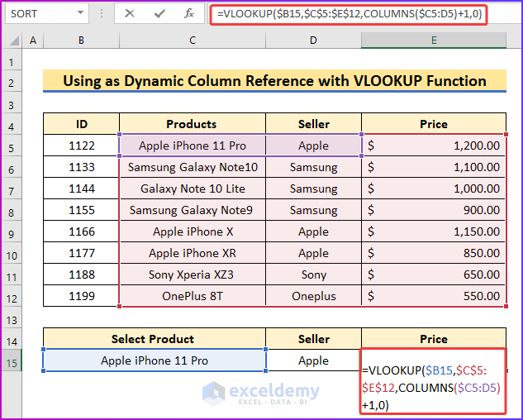Viewport: 523px width, 420px height.
Task: Select all cells using the corner triangle
Action: (14, 41)
